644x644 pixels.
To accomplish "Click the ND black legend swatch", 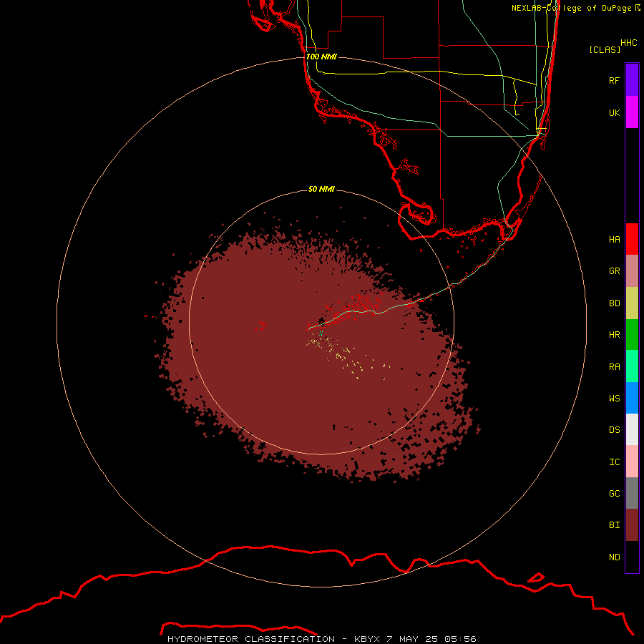I will coord(632,557).
